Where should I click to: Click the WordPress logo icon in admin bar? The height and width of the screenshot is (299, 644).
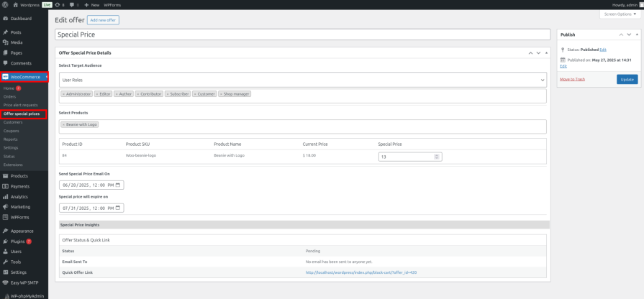click(6, 4)
